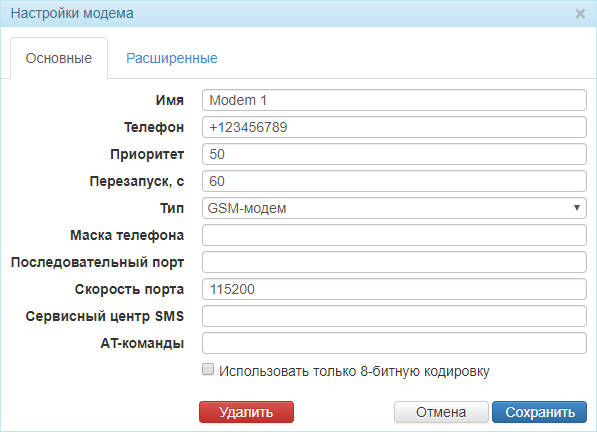Image resolution: width=597 pixels, height=432 pixels.
Task: Click the Настройки модема dialog title
Action: pyautogui.click(x=72, y=13)
